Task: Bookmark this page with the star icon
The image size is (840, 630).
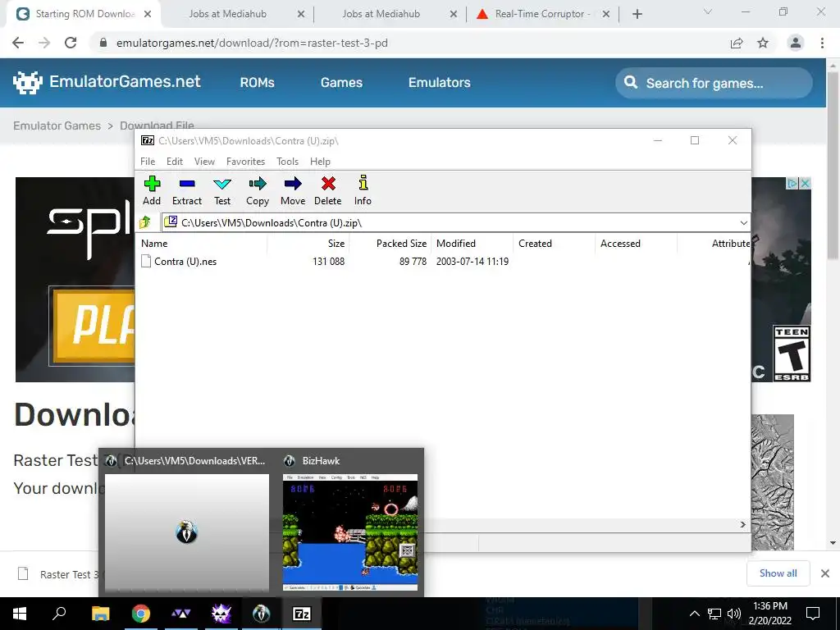Action: pos(763,43)
